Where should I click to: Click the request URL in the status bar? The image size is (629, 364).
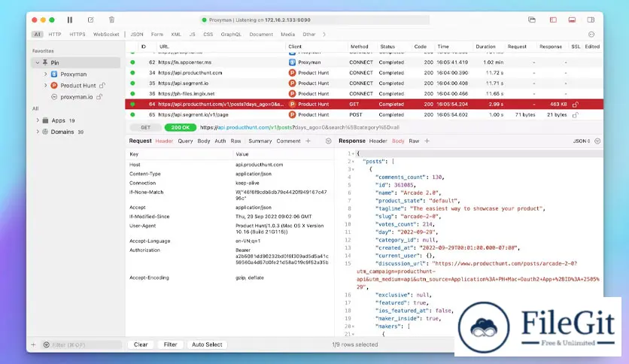[x=299, y=128]
